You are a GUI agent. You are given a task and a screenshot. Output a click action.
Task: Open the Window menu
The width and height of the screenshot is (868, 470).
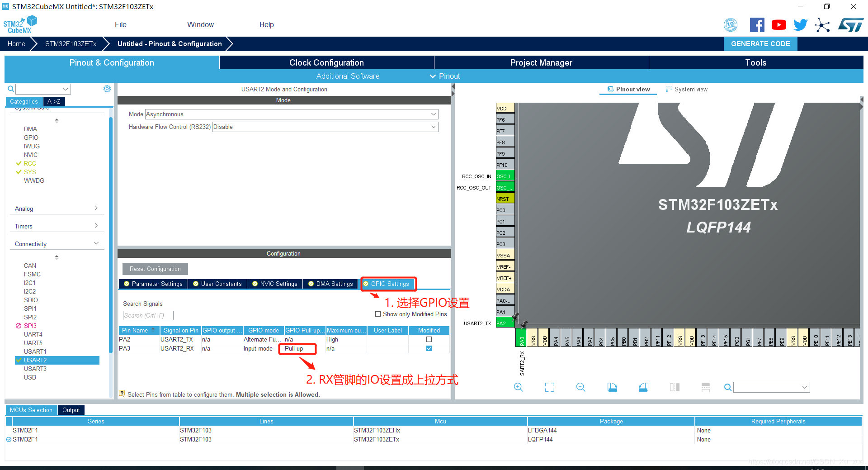coord(200,24)
